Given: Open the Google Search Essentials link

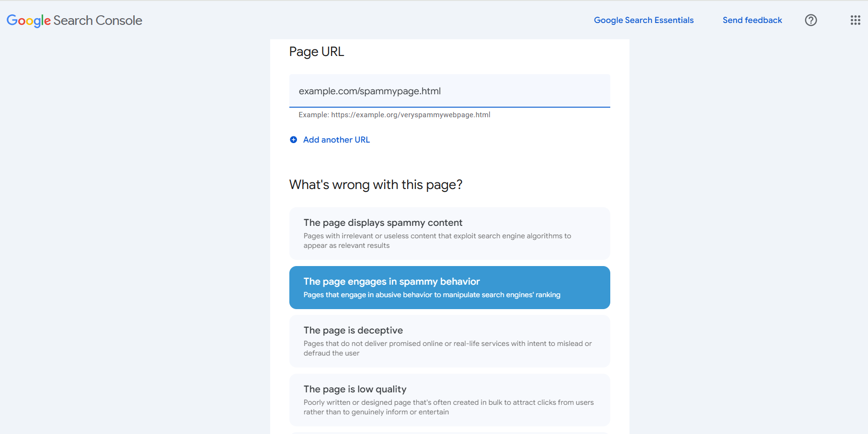Looking at the screenshot, I should click(x=643, y=20).
